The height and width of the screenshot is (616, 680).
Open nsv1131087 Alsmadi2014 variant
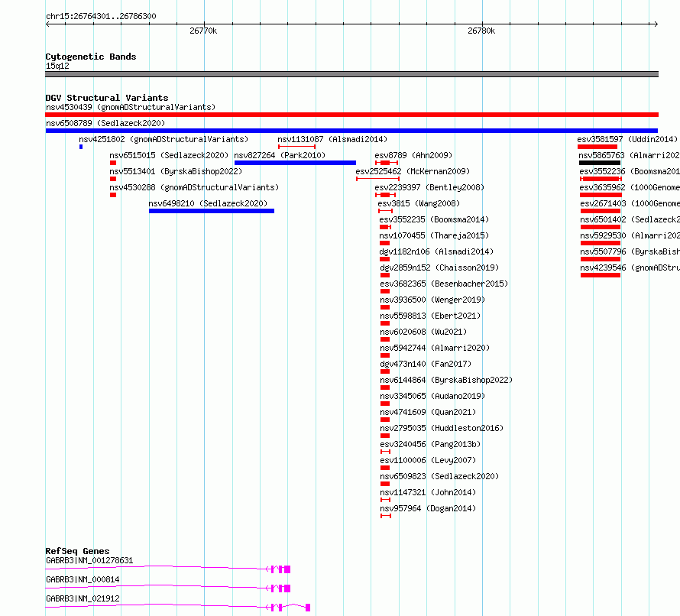[x=332, y=139]
